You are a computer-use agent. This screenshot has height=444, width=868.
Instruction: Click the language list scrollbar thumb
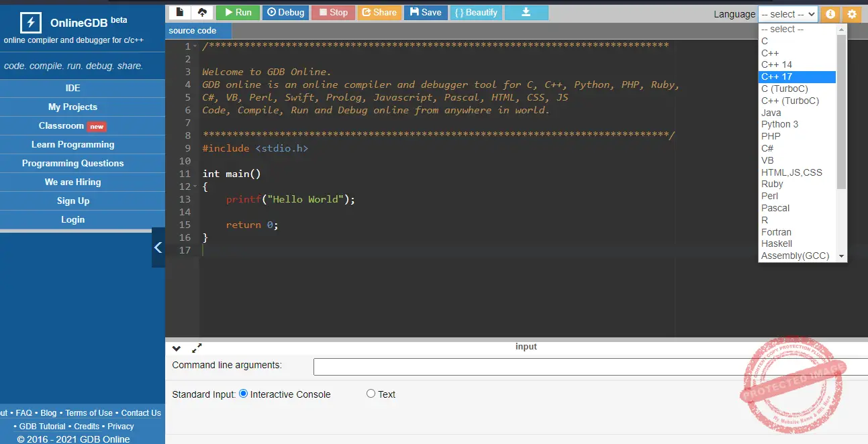click(842, 111)
